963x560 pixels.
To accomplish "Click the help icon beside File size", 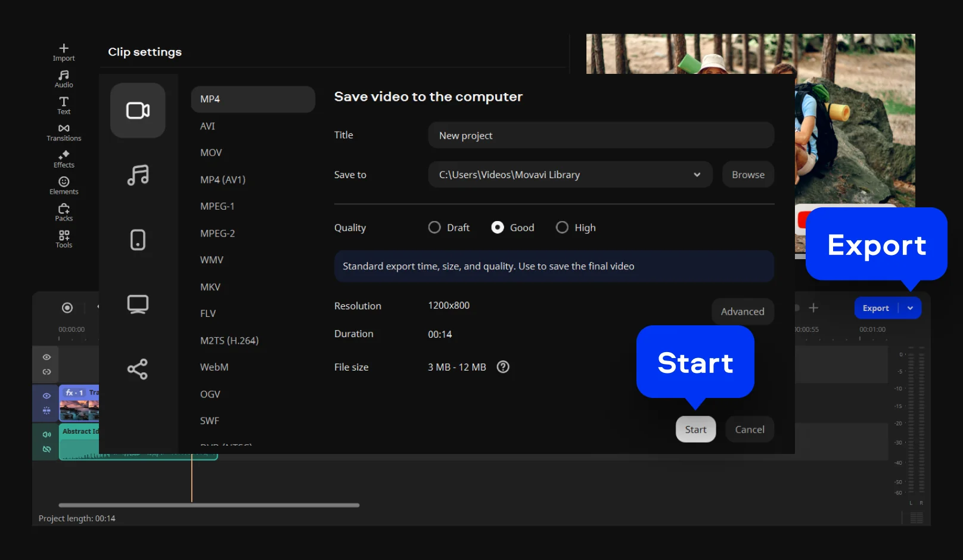I will pos(503,367).
